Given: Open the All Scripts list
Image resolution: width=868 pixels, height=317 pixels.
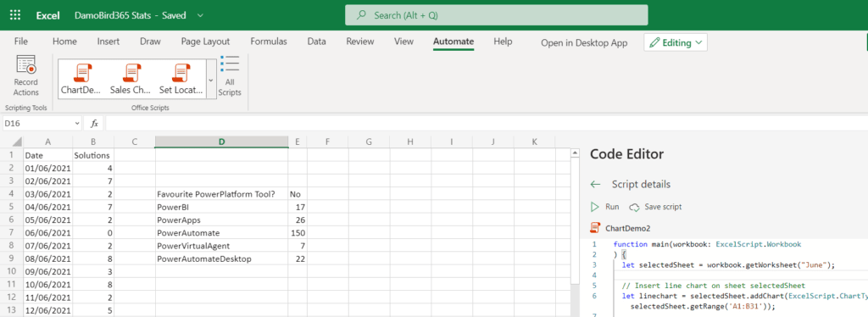Looking at the screenshot, I should [229, 75].
